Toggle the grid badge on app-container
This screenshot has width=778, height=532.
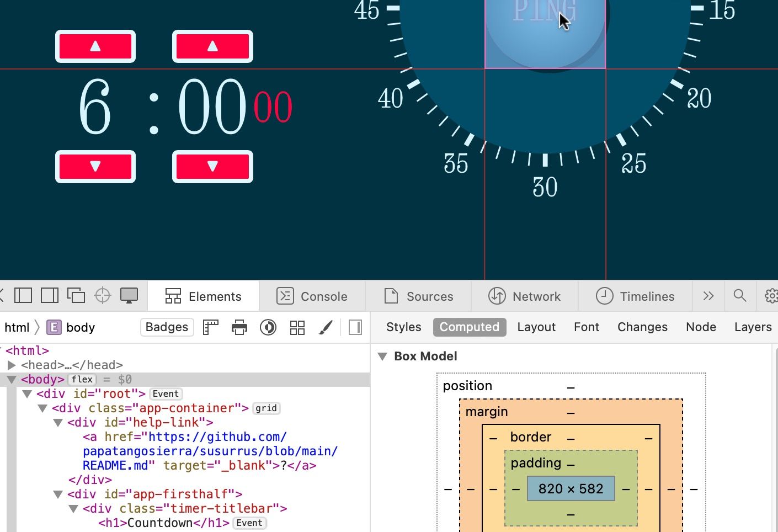[266, 408]
